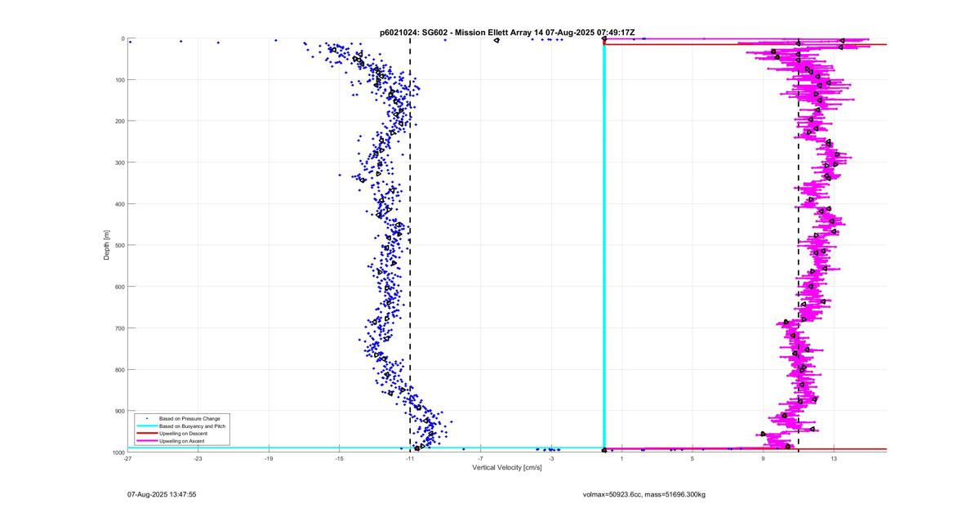Screen dimensions: 980x508
Task: Click the vertical cyan buoyancy line in plot
Action: click(604, 245)
